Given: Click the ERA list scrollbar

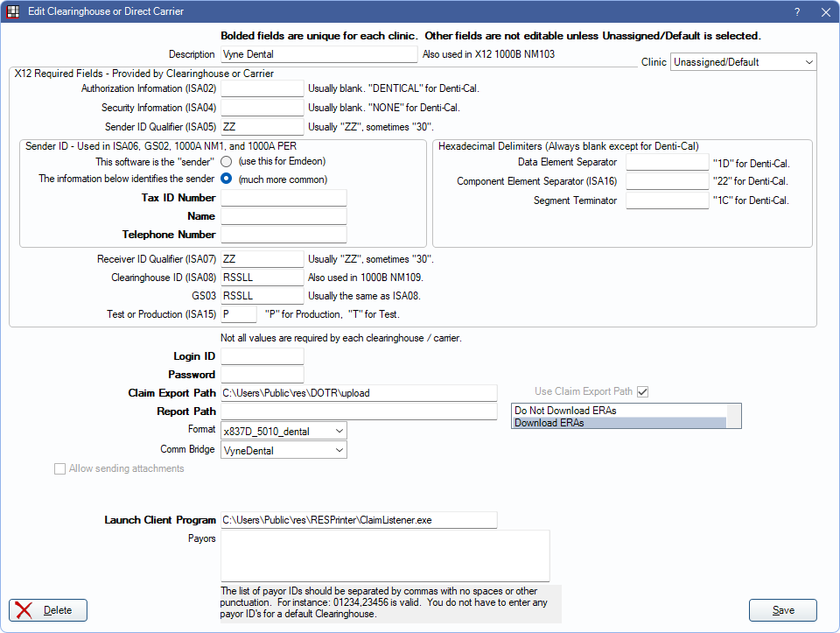Looking at the screenshot, I should [733, 416].
